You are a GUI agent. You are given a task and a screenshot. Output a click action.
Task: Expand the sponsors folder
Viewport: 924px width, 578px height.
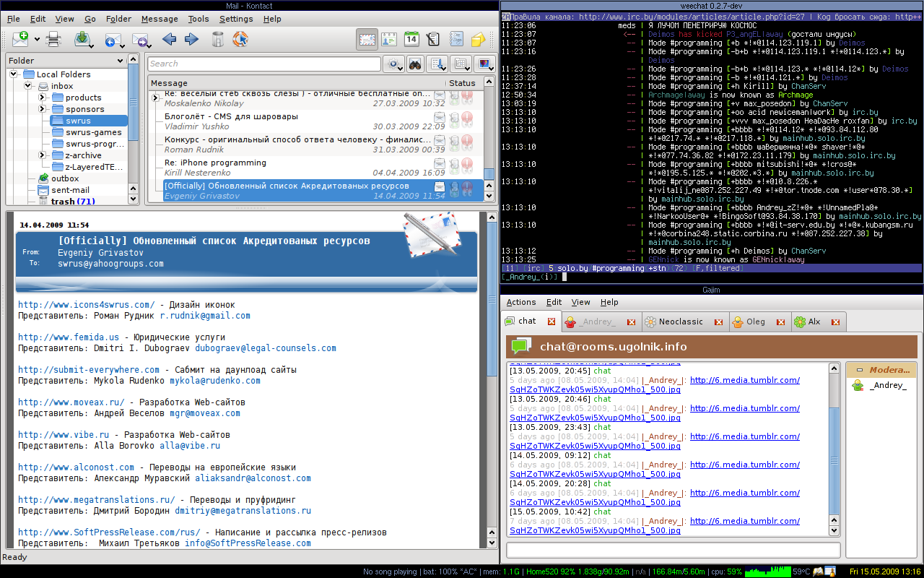tap(42, 109)
